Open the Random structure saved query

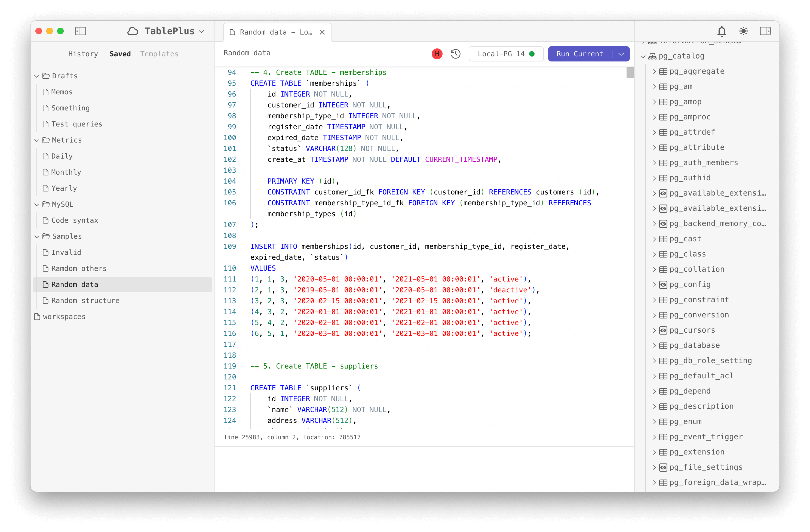coord(85,300)
